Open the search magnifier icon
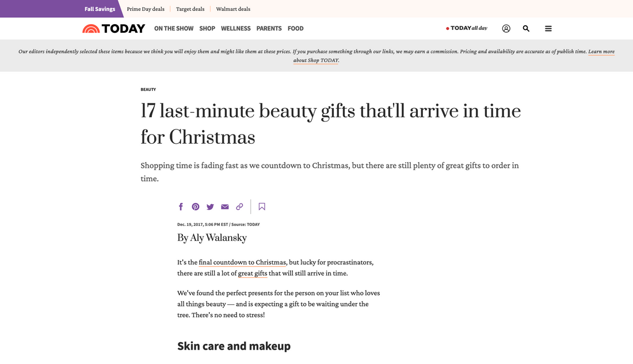 pos(526,28)
